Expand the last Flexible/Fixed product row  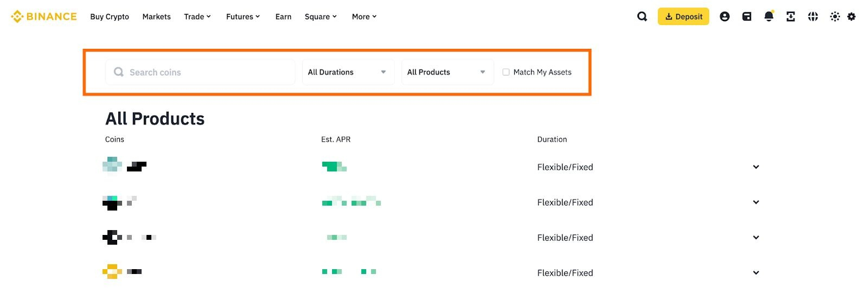(x=756, y=273)
